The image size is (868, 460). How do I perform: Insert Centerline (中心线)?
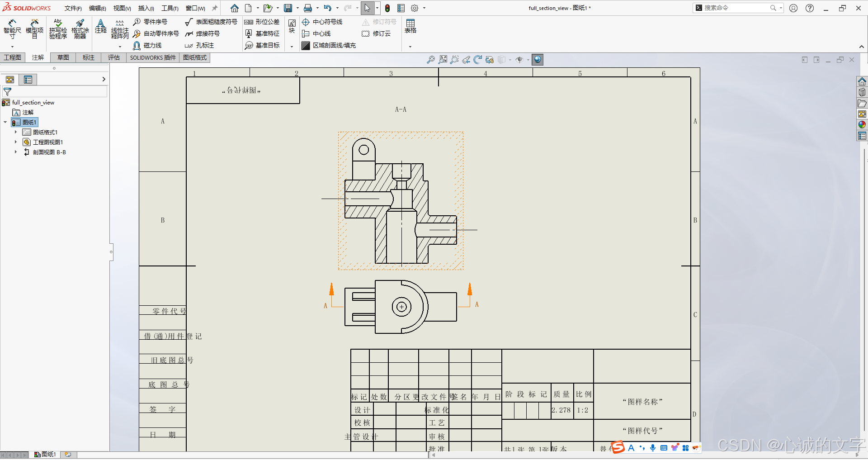point(316,33)
